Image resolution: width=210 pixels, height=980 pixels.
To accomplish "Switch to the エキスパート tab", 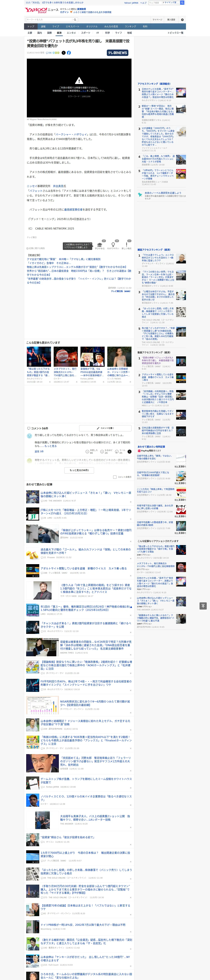I will point(72,27).
